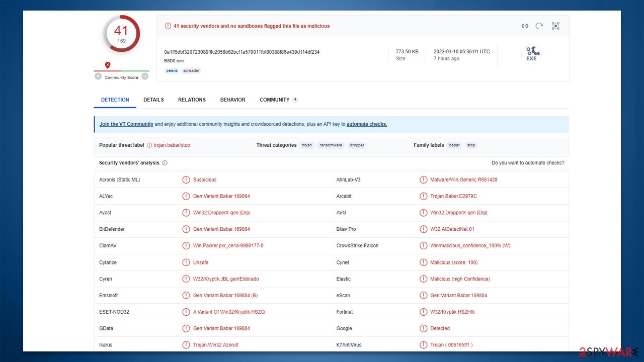This screenshot has width=644, height=362.
Task: Click CrowdStrike Falcon malicious confidence result
Action: 470,246
